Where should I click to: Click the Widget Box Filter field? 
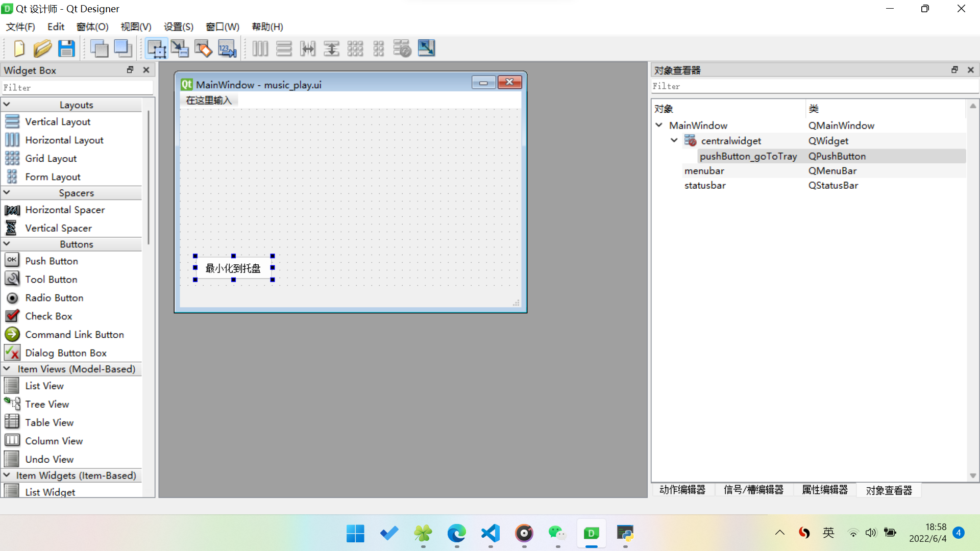click(x=77, y=88)
